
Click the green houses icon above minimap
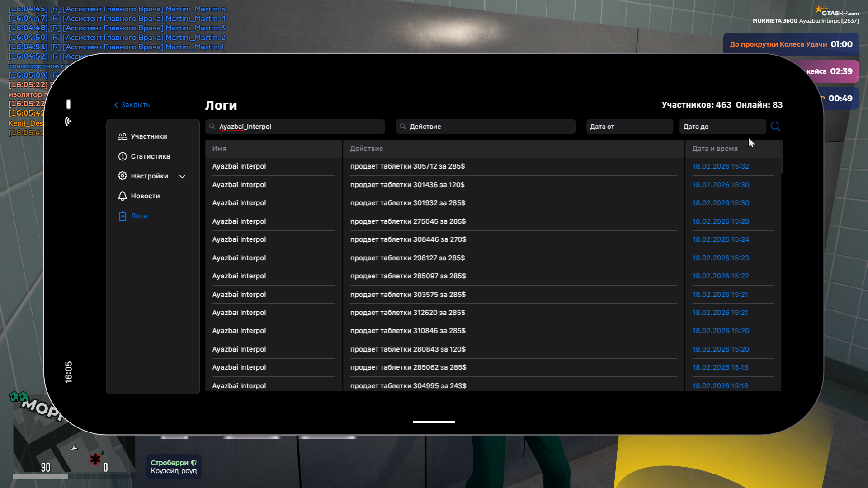[19, 397]
